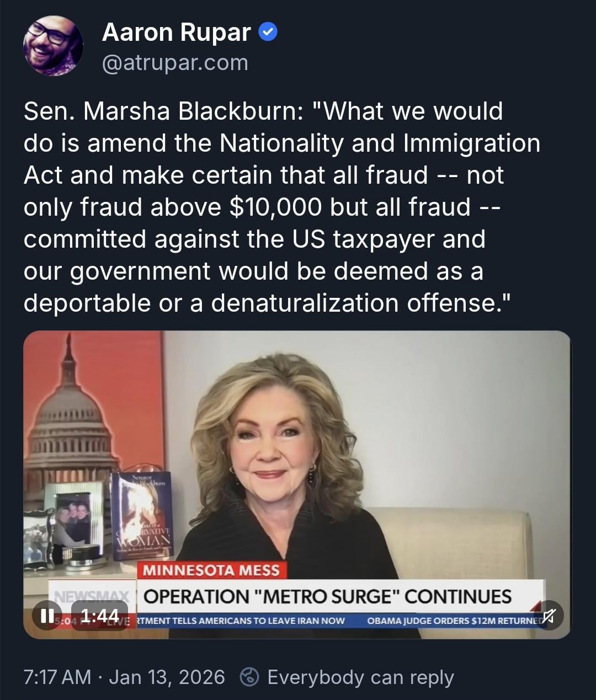Click the OPERATION "METRO SURGE" CONTINUES headline
Viewport: 596px width, 700px height.
tap(328, 596)
